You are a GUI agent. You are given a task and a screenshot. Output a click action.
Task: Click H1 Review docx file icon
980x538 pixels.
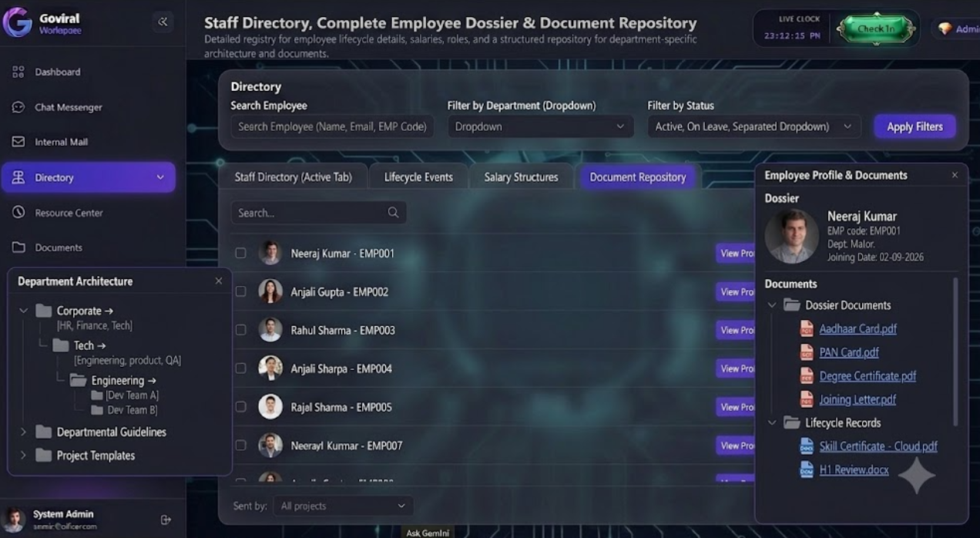tap(807, 469)
